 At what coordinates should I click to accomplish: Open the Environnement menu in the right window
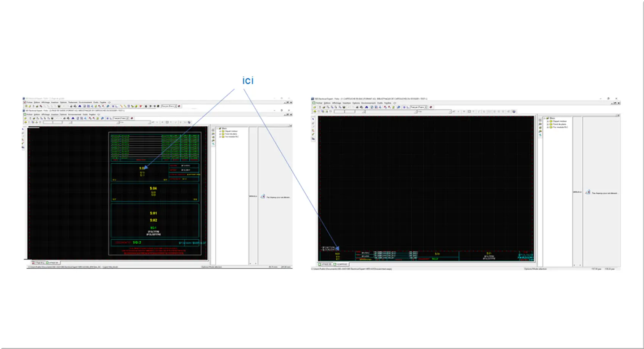coord(368,103)
